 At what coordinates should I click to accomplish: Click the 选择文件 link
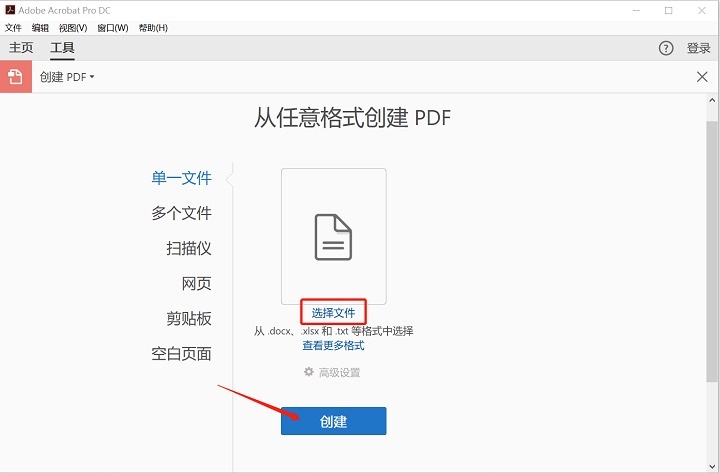(333, 313)
